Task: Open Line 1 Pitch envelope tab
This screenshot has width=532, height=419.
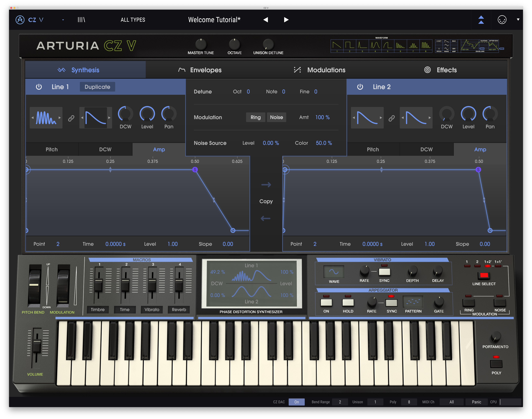Action: (52, 149)
